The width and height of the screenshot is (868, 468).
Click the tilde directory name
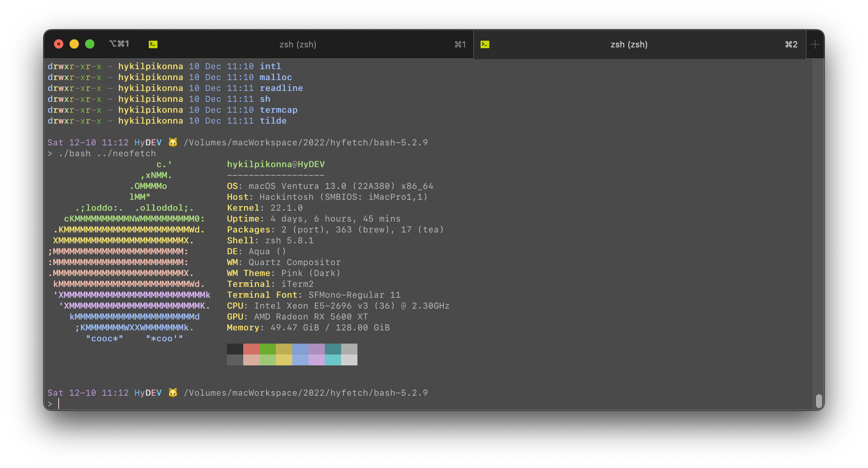point(273,121)
